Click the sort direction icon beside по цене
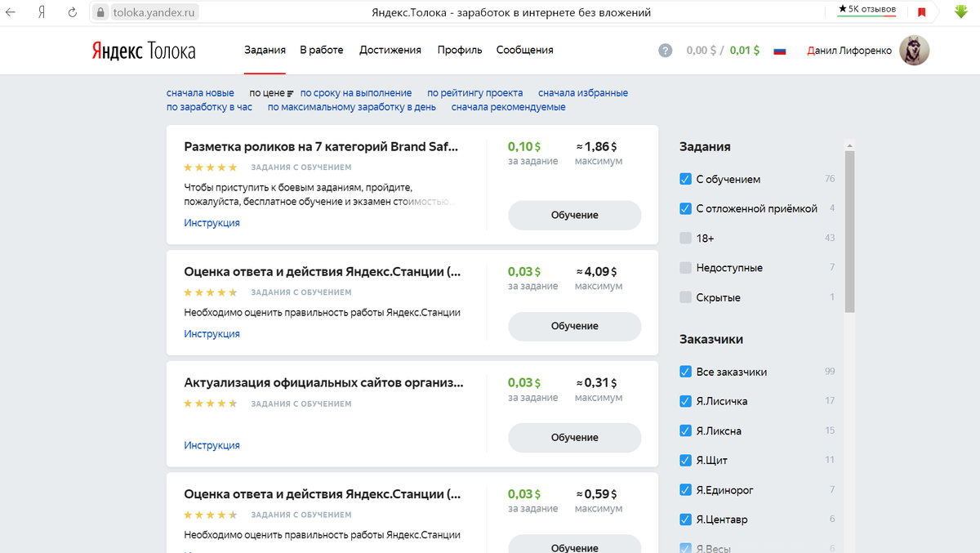The width and height of the screenshot is (980, 553). [x=291, y=94]
